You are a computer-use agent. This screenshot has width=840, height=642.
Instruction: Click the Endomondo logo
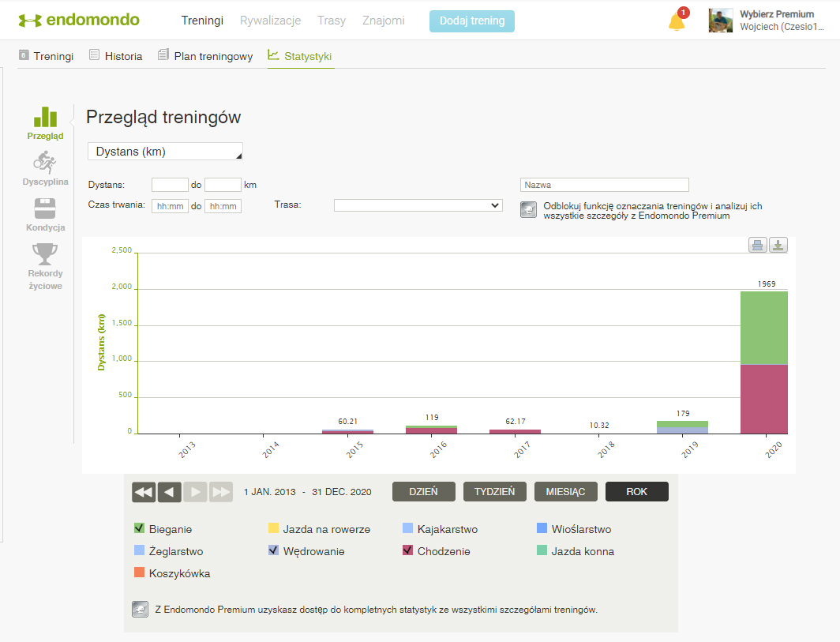[79, 21]
